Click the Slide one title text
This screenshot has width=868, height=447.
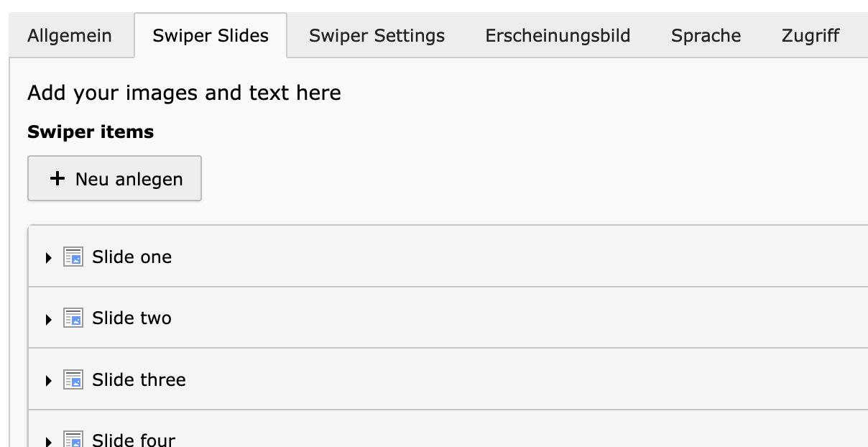[131, 257]
